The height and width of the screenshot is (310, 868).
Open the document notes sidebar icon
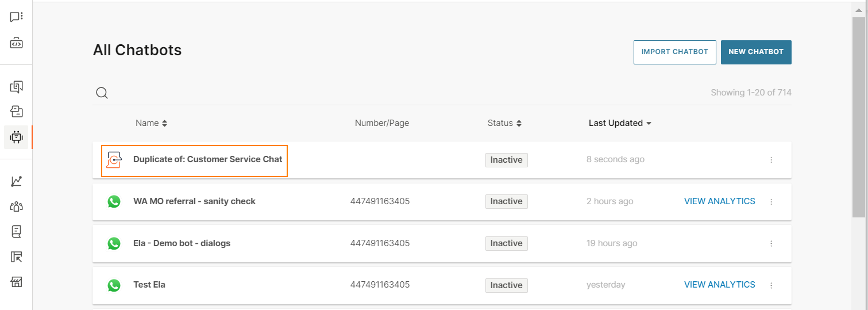tap(16, 231)
